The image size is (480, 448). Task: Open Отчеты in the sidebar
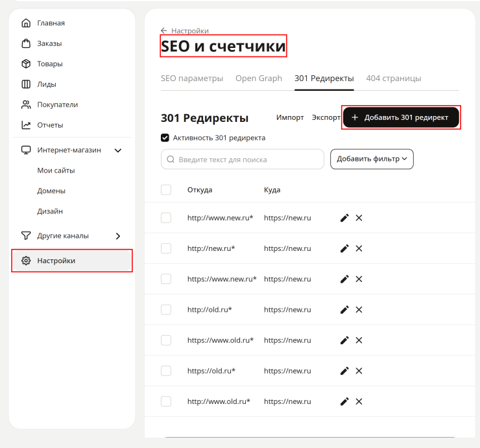[50, 125]
